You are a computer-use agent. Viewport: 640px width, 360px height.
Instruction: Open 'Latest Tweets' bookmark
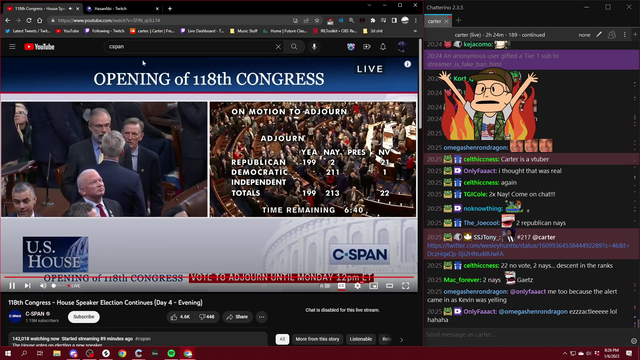(x=27, y=31)
